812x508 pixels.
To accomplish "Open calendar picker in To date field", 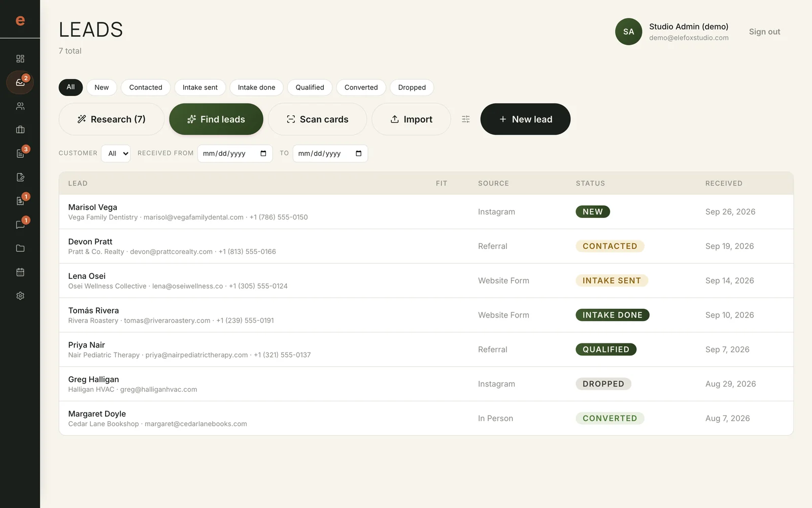I will pos(359,153).
